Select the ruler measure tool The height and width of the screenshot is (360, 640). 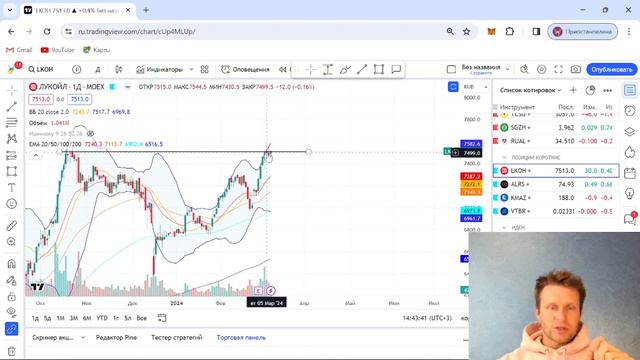click(x=12, y=225)
